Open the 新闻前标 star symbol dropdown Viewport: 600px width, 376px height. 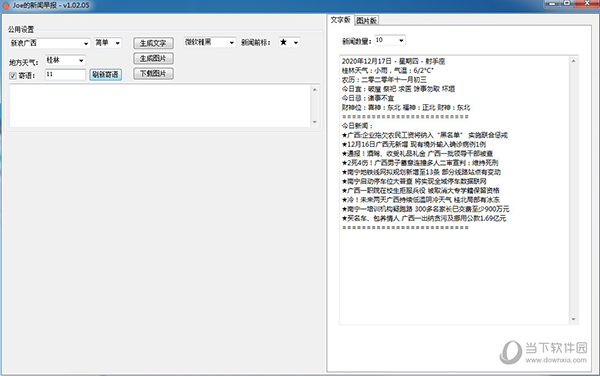[289, 42]
